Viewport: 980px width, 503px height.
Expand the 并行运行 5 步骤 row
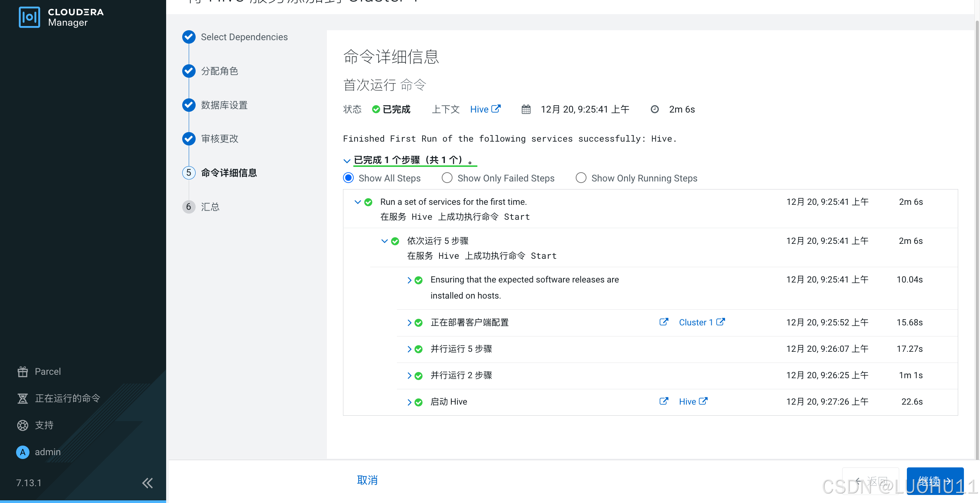pyautogui.click(x=409, y=349)
